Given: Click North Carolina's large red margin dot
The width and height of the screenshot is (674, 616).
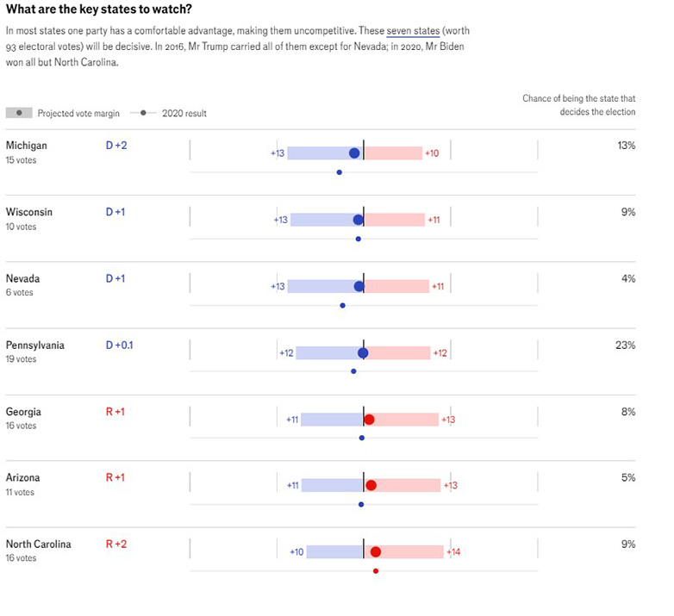Looking at the screenshot, I should (x=375, y=552).
